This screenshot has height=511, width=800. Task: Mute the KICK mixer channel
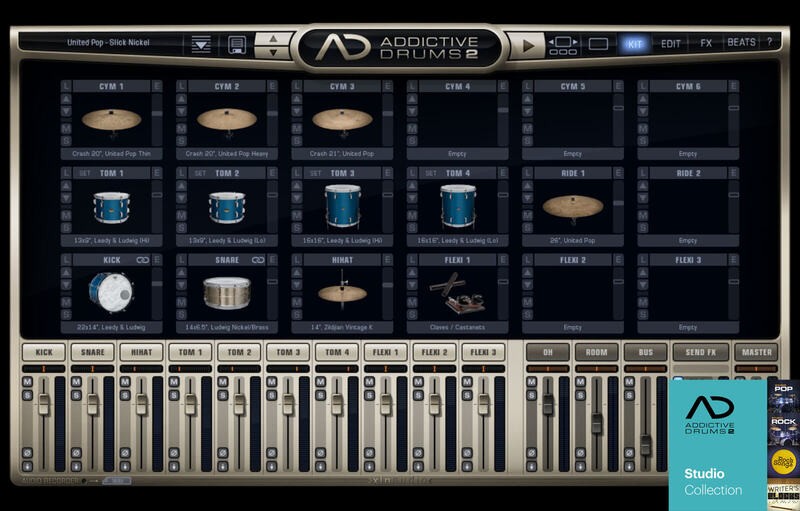pos(27,382)
